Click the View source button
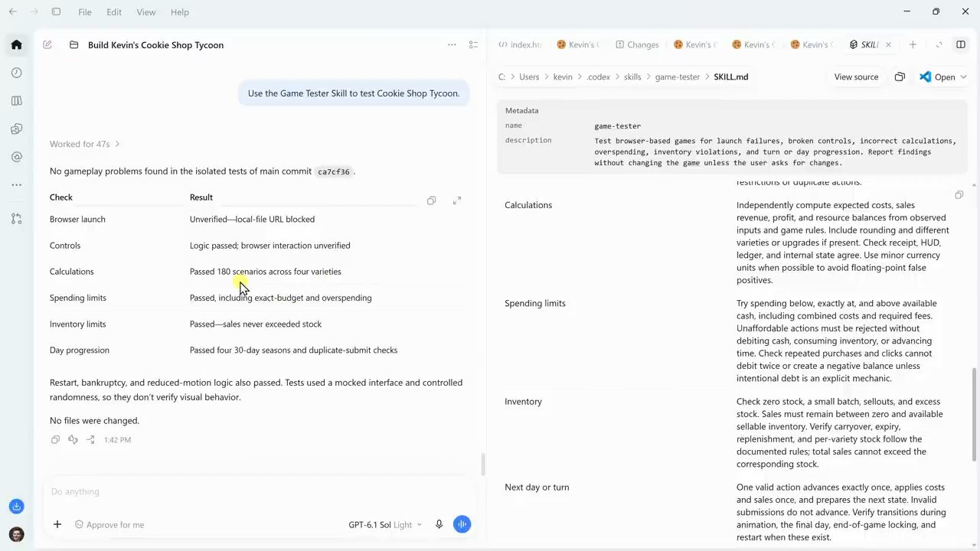The width and height of the screenshot is (980, 551). coord(856,77)
